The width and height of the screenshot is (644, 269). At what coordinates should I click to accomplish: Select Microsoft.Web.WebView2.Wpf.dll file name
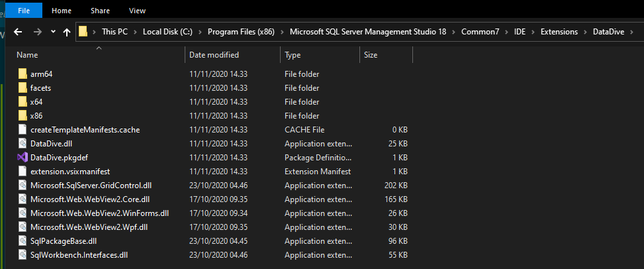click(x=89, y=227)
